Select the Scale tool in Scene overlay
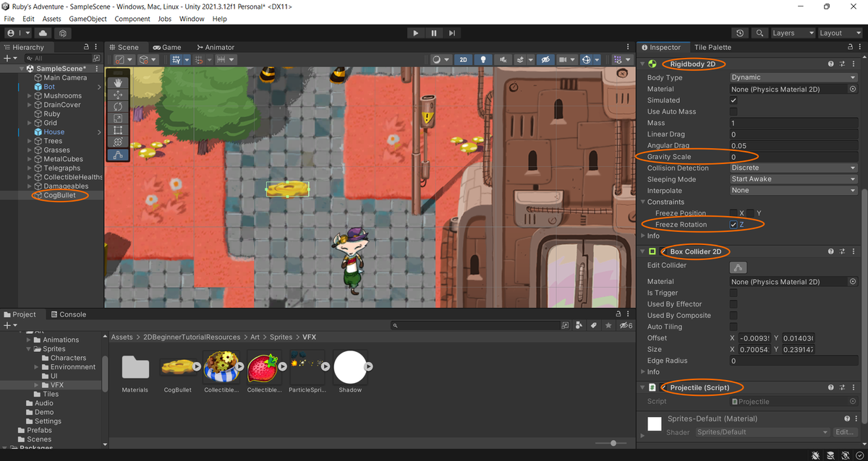 tap(118, 119)
